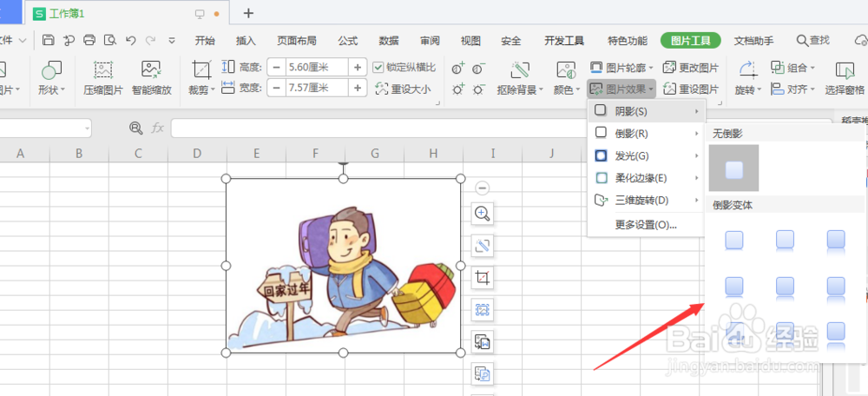The height and width of the screenshot is (396, 868).
Task: Open the Color (颜色) dropdown
Action: point(566,78)
